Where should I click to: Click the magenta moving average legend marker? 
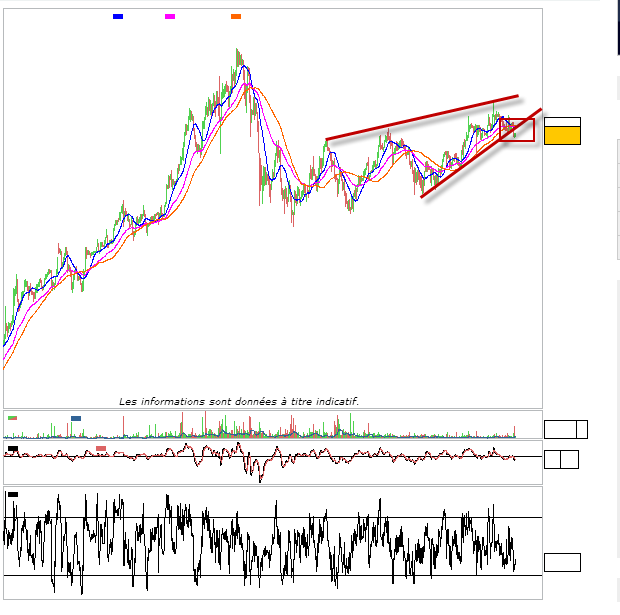[x=170, y=17]
